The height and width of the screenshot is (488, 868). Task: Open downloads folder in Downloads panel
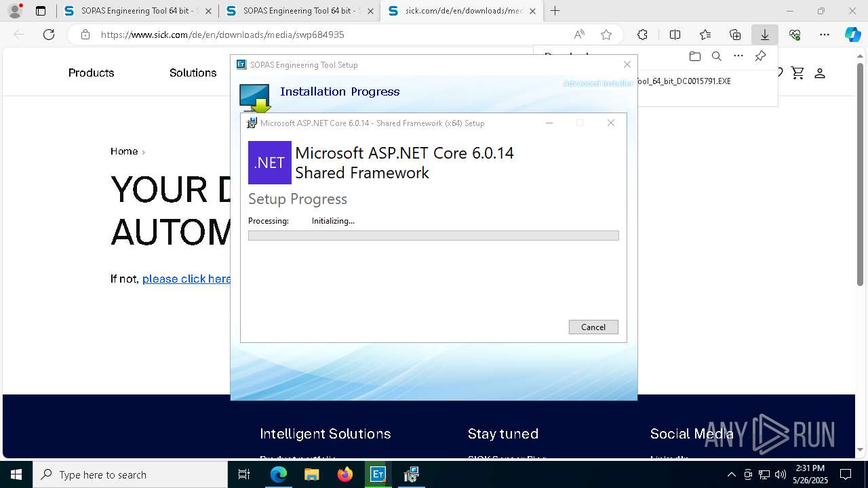click(x=694, y=56)
